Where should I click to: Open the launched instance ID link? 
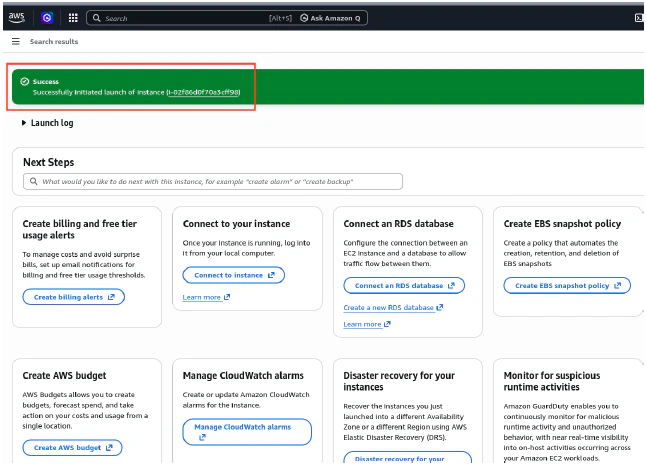204,92
